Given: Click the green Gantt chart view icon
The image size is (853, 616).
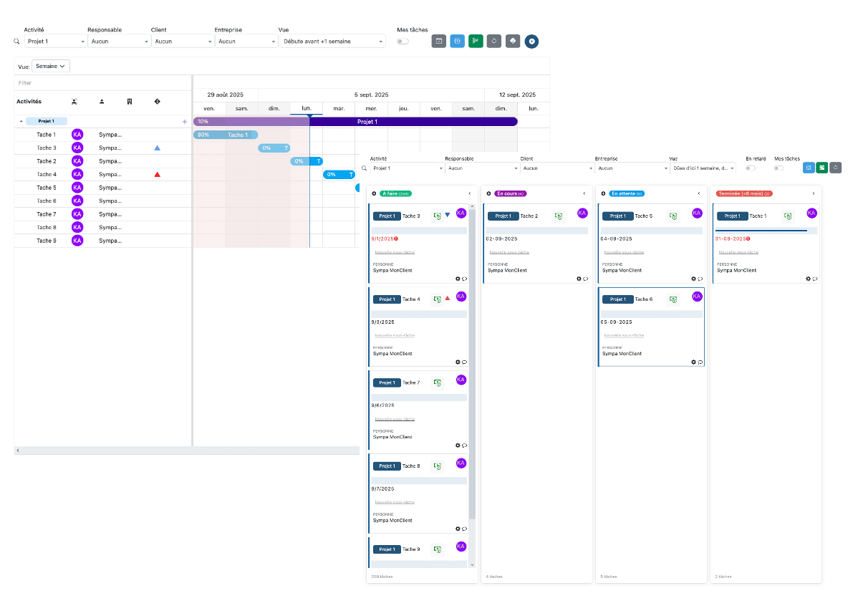Looking at the screenshot, I should coord(476,42).
